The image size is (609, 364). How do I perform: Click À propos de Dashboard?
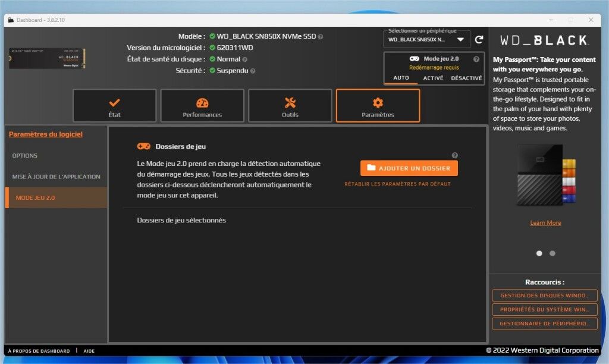click(39, 351)
